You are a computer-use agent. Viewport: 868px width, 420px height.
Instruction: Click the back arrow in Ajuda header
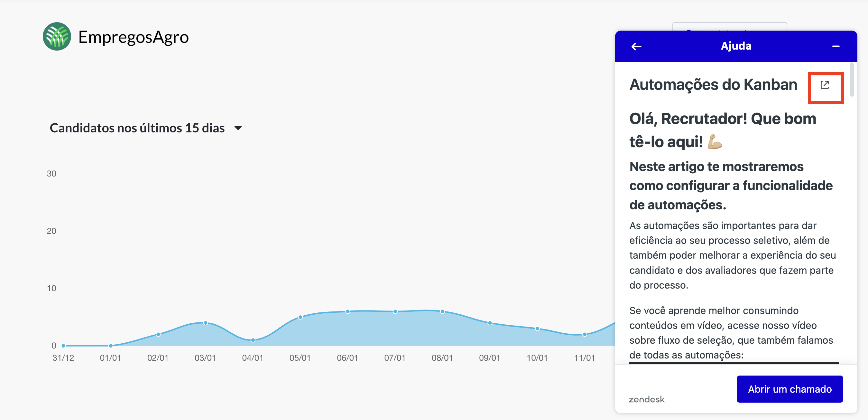(x=636, y=46)
